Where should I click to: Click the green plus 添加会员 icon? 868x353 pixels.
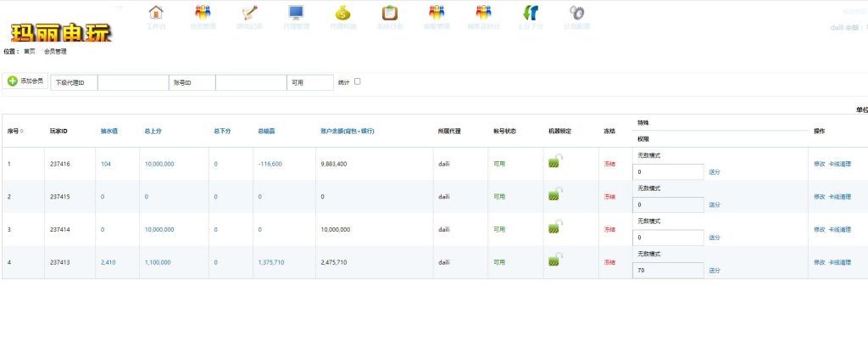click(12, 81)
